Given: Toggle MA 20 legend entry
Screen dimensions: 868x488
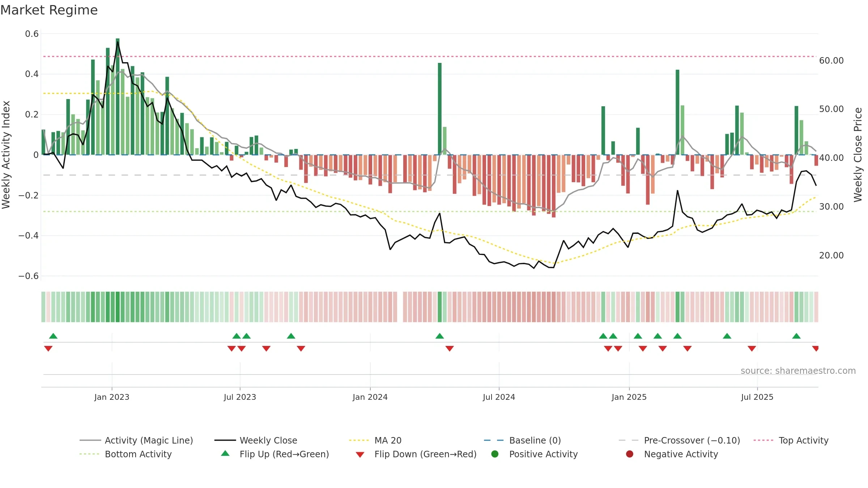Looking at the screenshot, I should [375, 440].
